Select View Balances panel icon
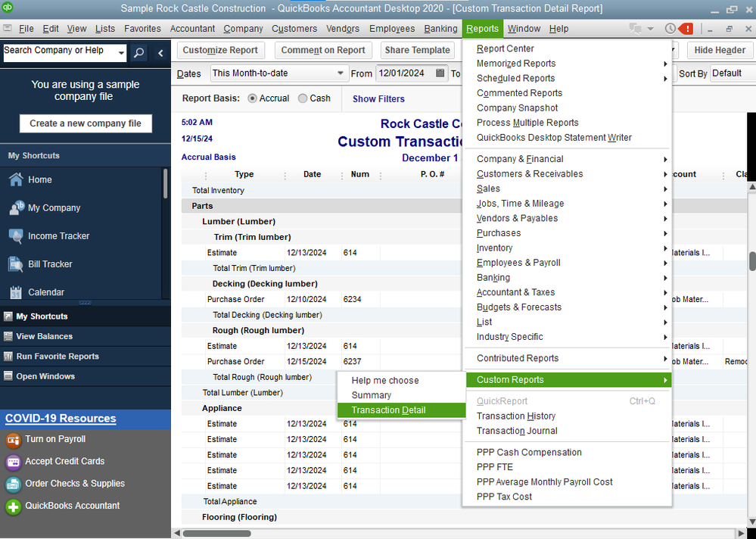The height and width of the screenshot is (539, 756). click(x=8, y=337)
